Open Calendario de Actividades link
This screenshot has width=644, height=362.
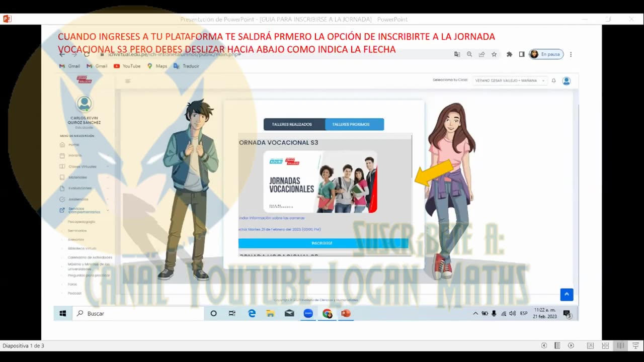point(90,257)
